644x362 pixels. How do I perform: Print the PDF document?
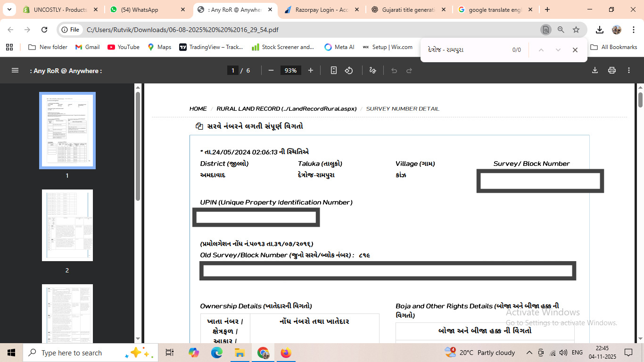(x=612, y=70)
